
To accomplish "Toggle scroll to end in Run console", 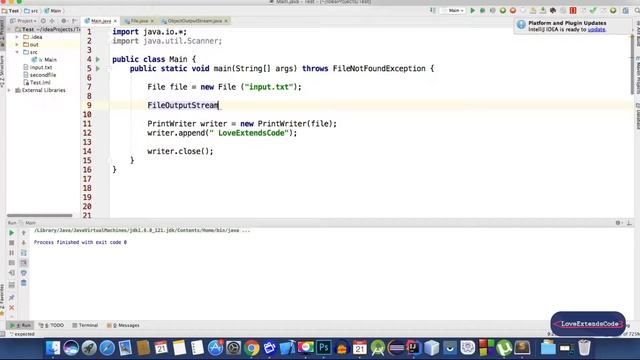I will tap(24, 263).
